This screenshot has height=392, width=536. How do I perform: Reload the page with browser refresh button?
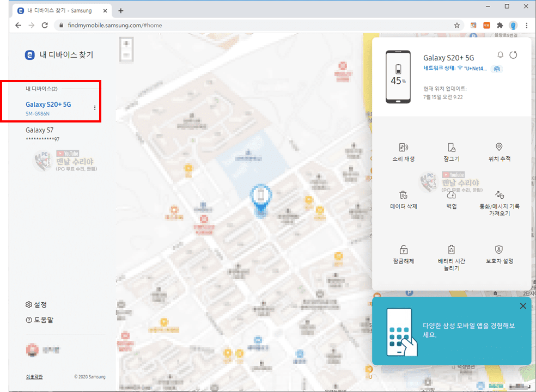[45, 25]
